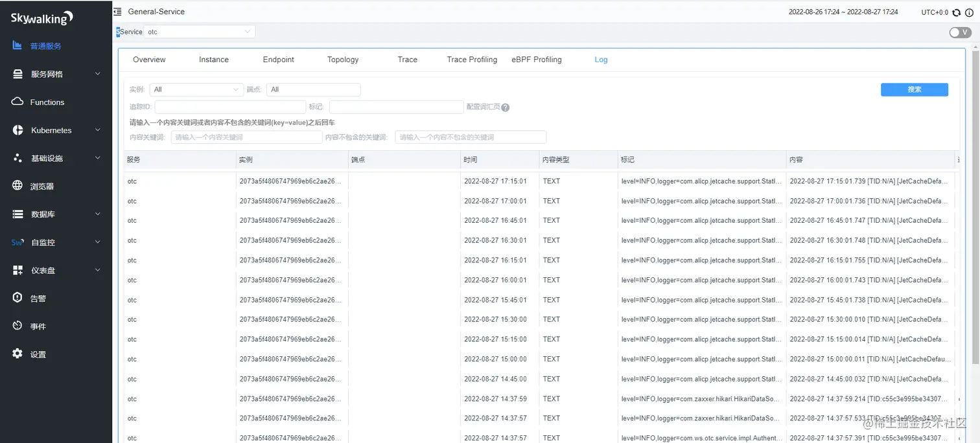This screenshot has width=980, height=443.
Task: Click the 服务 column header
Action: click(180, 159)
